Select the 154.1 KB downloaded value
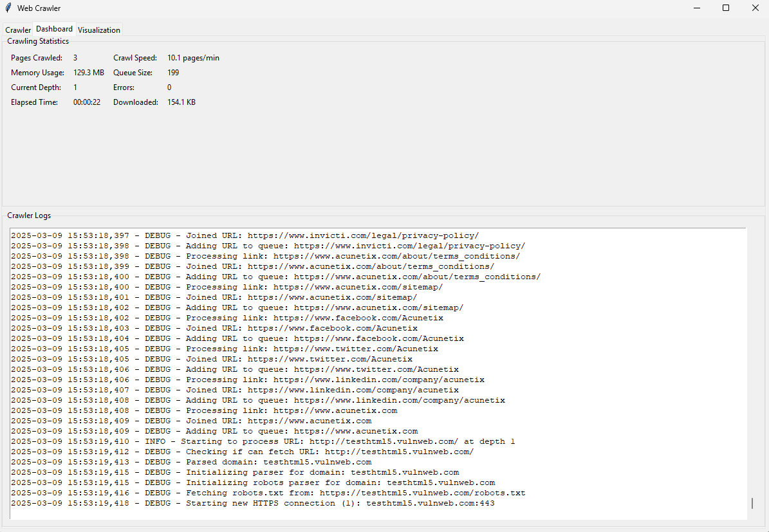Screen dimensions: 769x532 click(181, 102)
